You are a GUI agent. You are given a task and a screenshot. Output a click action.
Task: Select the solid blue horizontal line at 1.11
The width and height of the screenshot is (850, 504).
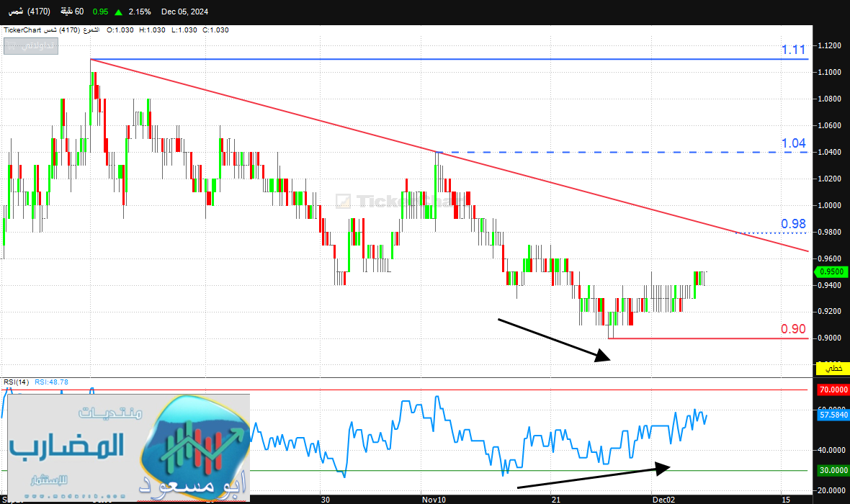tap(449, 59)
